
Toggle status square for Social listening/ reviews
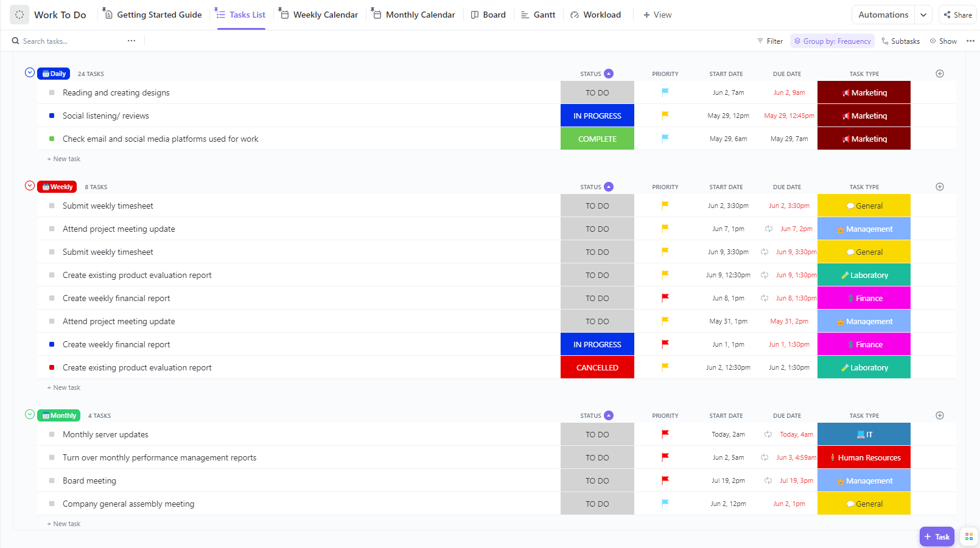tap(52, 116)
